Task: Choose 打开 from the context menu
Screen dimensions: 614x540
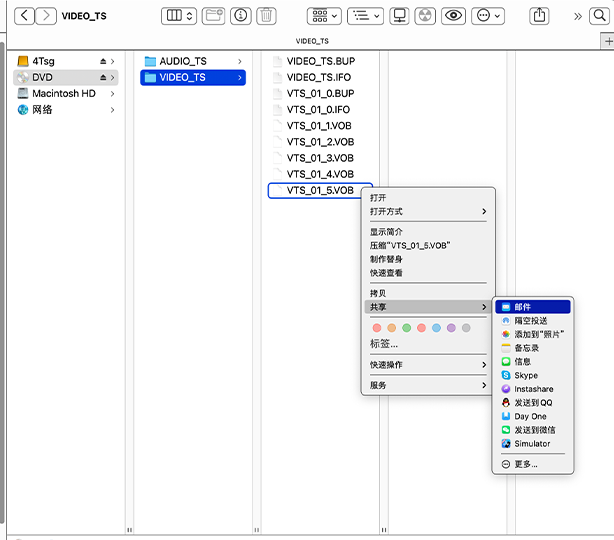Action: pos(428,198)
